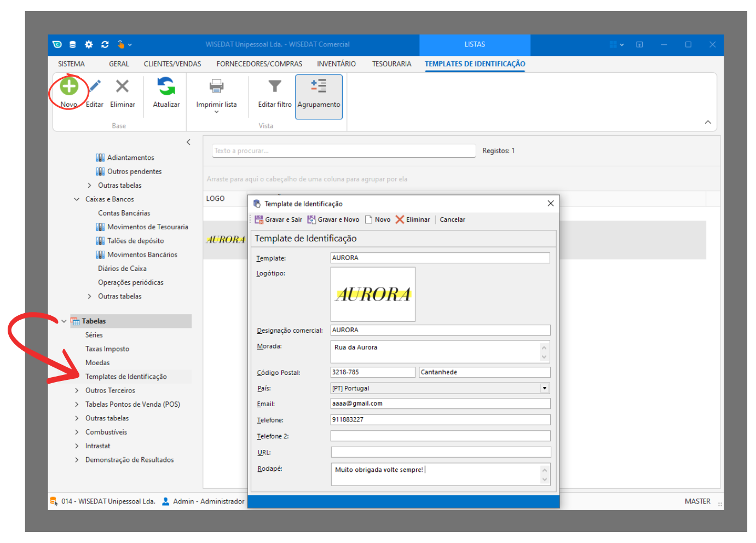Click the AURORA logo thumbnail in dialog
756x543 pixels.
pos(373,294)
